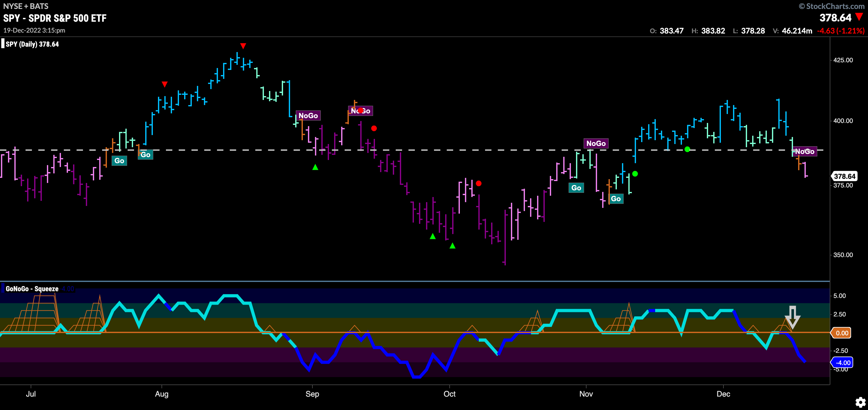Click the 425.00 price axis label

tap(843, 60)
